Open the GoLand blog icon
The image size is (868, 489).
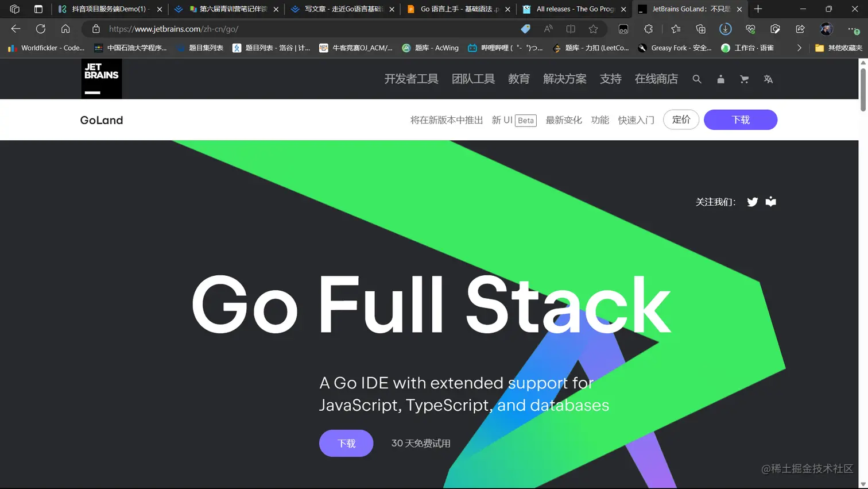point(771,202)
